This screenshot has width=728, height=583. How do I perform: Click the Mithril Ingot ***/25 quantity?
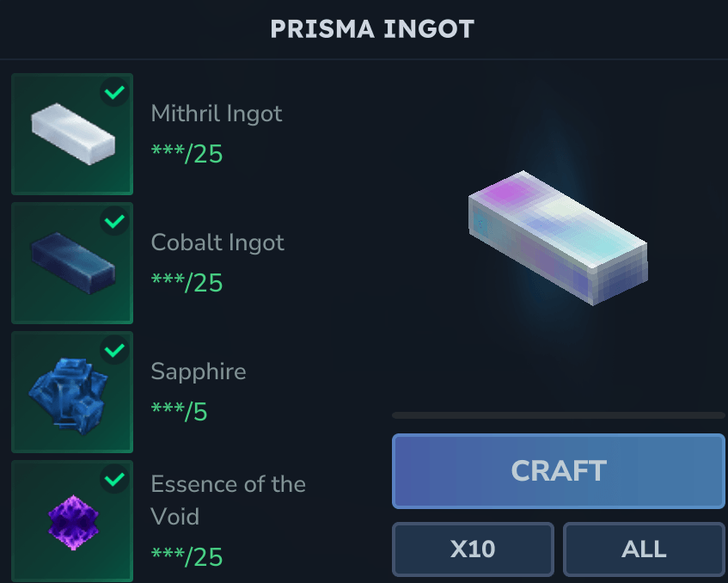click(x=187, y=154)
